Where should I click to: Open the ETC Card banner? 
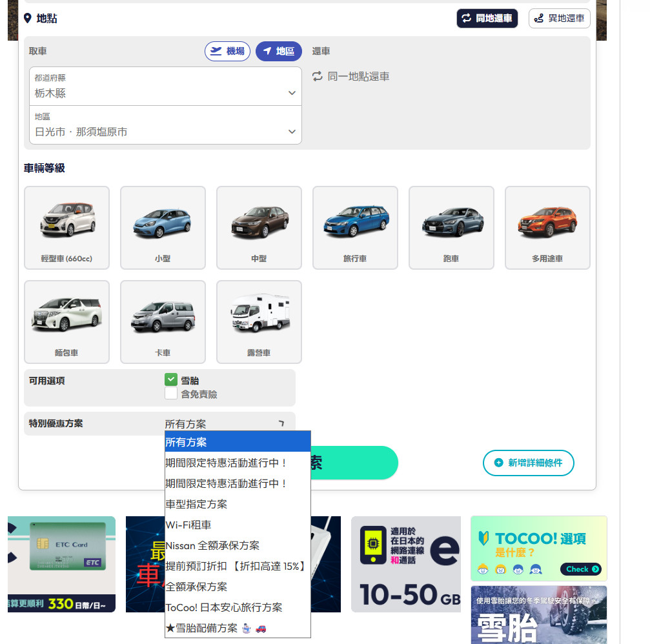(x=62, y=563)
